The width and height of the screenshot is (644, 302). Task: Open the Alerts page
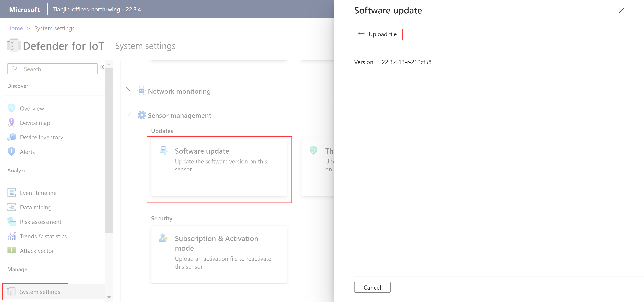pyautogui.click(x=27, y=151)
